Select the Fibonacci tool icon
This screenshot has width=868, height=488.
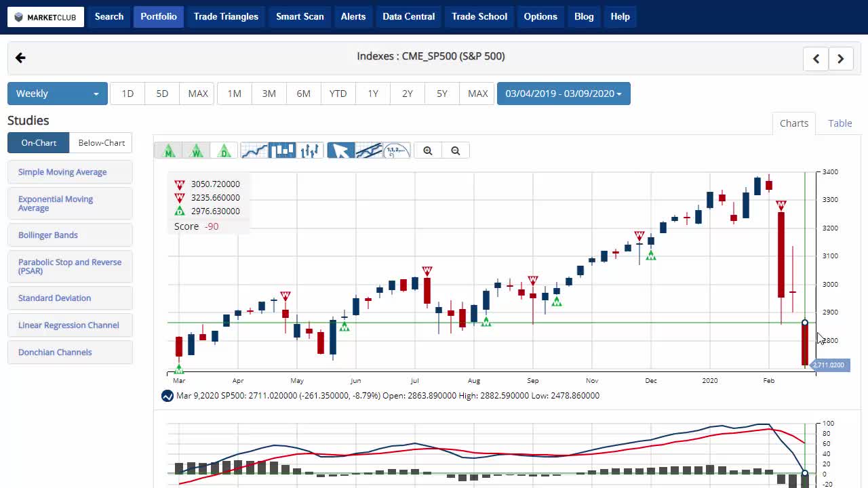click(x=397, y=150)
